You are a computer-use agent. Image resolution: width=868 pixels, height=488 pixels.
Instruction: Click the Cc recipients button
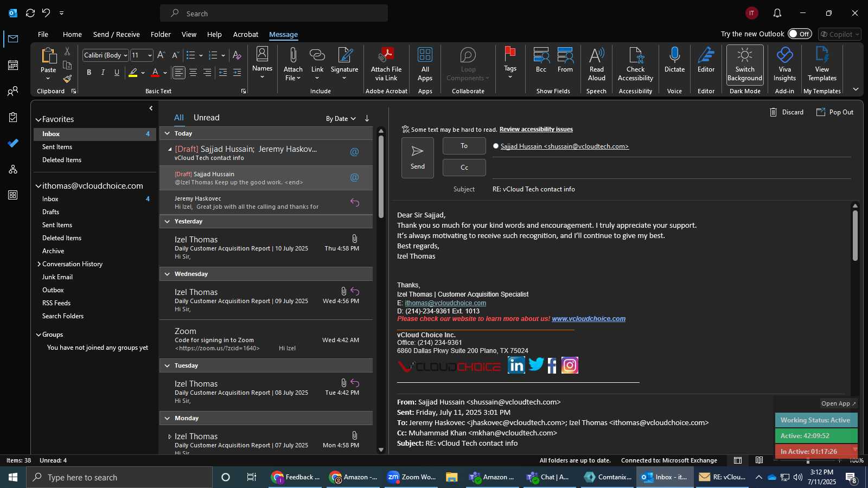coord(464,168)
